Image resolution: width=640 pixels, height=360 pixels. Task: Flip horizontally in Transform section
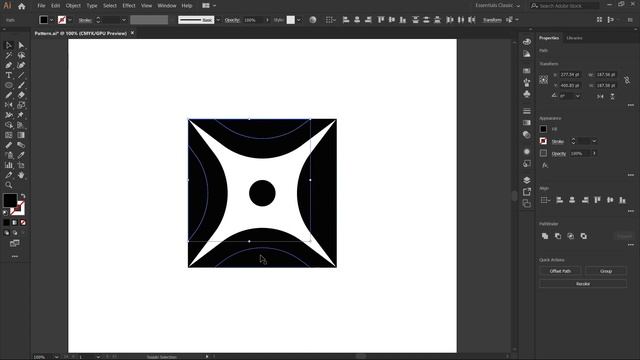[x=600, y=96]
